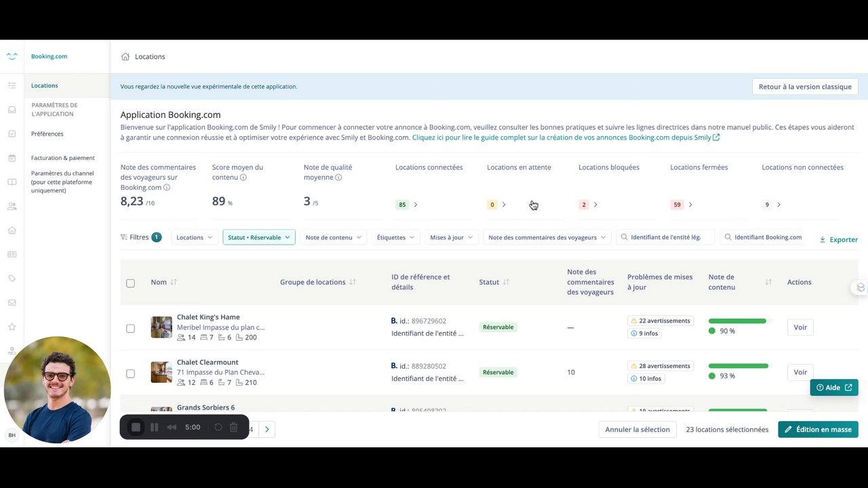Open the Aide help button
The image size is (868, 488).
[x=834, y=388]
